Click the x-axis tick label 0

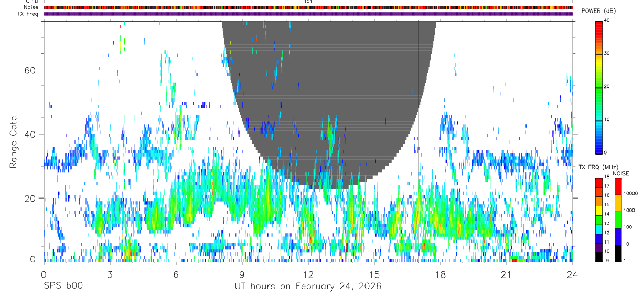43,274
